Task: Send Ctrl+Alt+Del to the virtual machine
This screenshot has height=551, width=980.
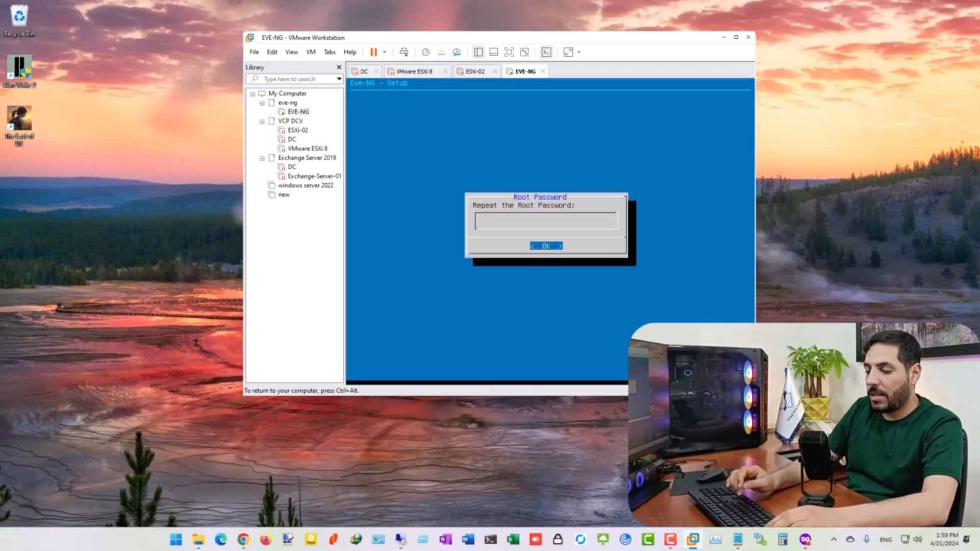Action: pos(404,52)
